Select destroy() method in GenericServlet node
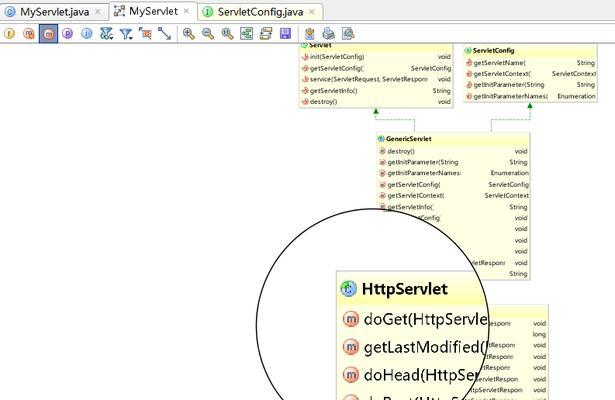The width and height of the screenshot is (615, 400). click(453, 151)
